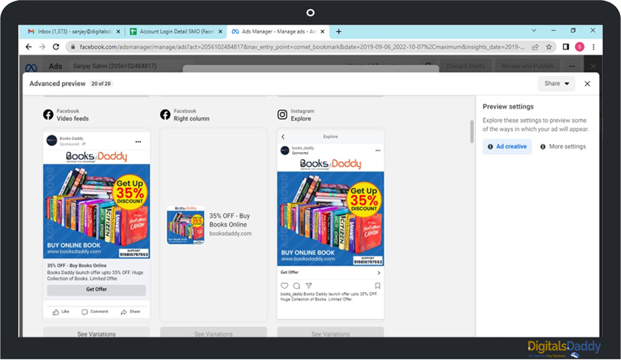Click the booksdaddy.com link in Right column
Screen dimensions: 621x364
[231, 233]
